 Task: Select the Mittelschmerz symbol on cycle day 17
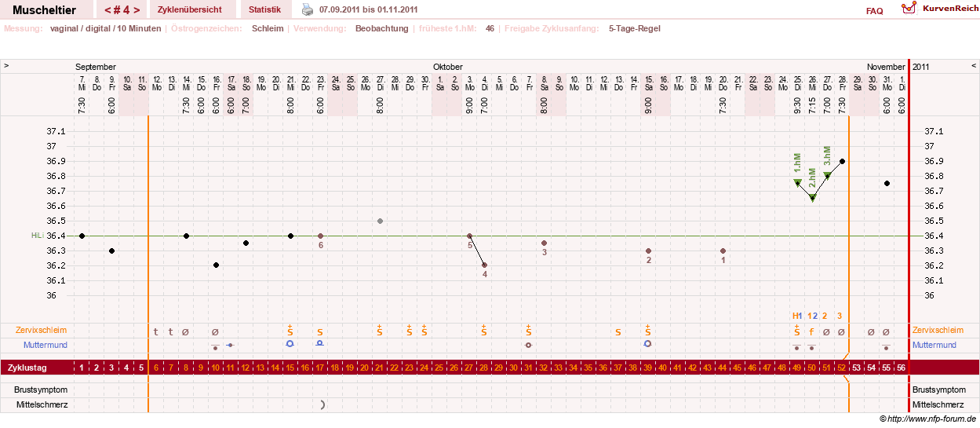[322, 404]
